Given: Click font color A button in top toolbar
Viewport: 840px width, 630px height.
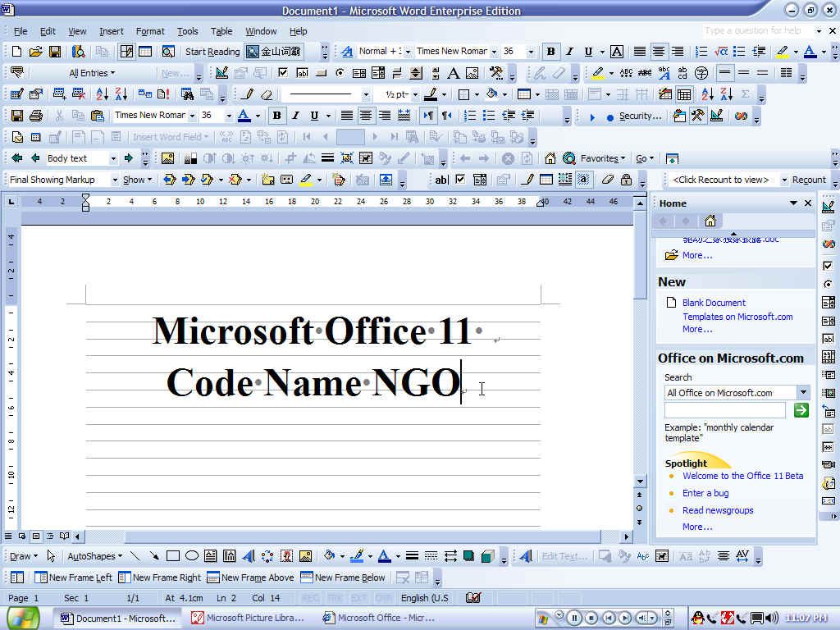Looking at the screenshot, I should (x=810, y=52).
